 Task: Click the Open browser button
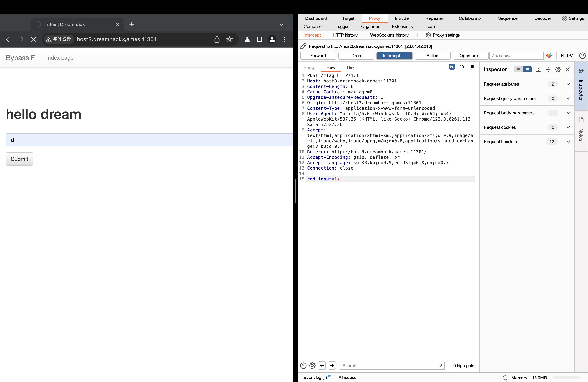(470, 56)
